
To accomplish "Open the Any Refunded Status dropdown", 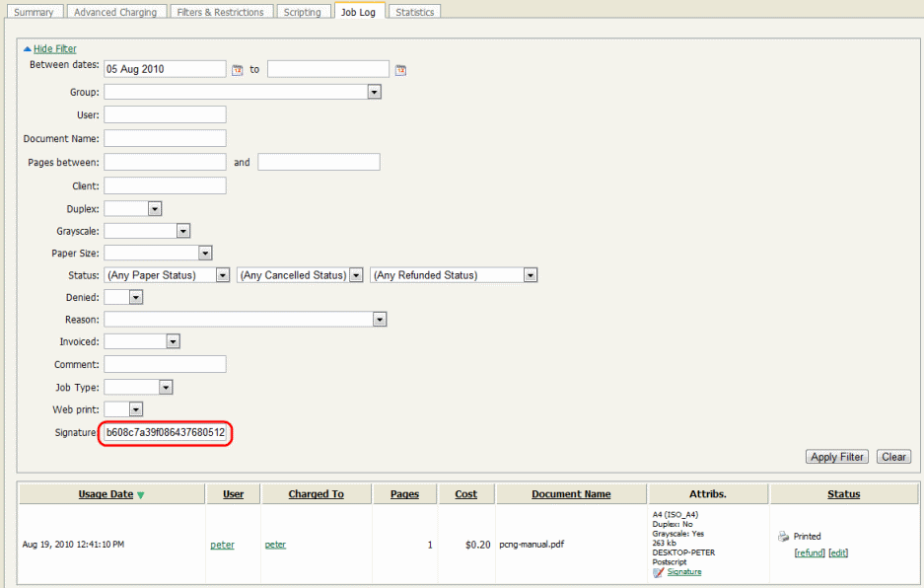I will (x=531, y=275).
